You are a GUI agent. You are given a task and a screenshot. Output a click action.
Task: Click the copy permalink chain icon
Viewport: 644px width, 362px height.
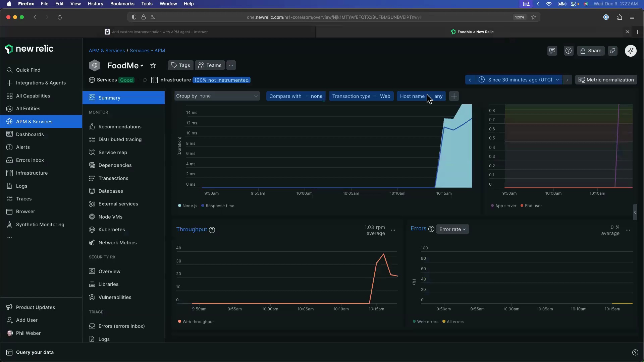point(612,51)
